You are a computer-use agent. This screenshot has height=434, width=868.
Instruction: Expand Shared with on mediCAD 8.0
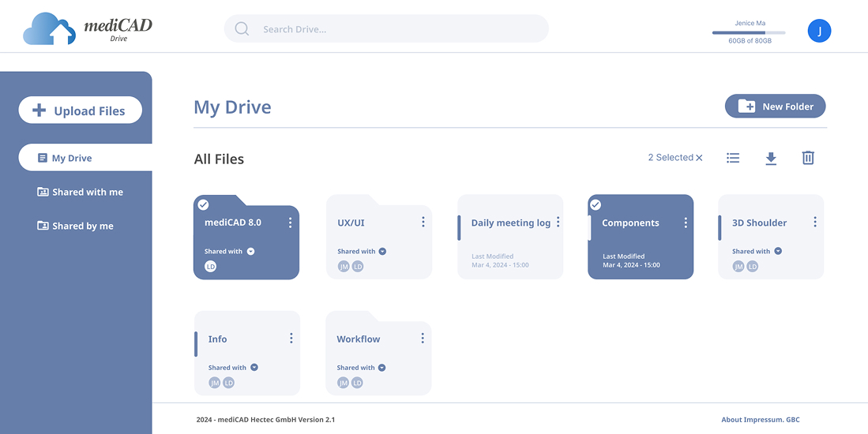tap(251, 252)
